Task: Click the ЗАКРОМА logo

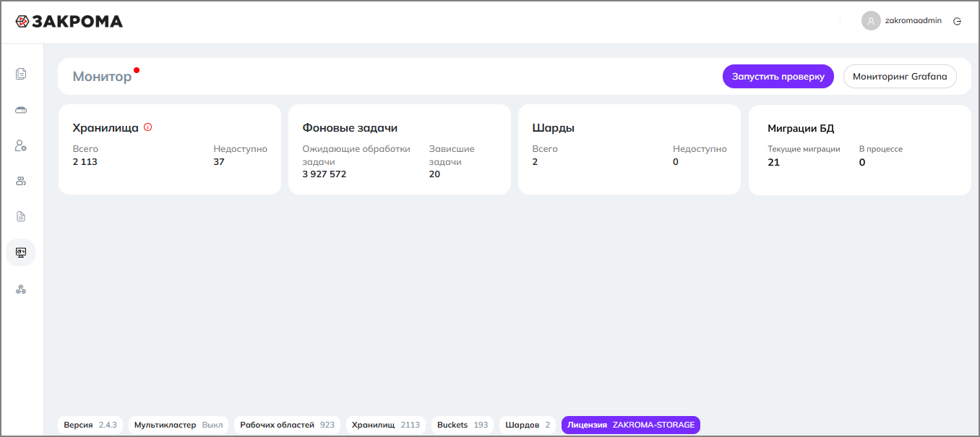Action: click(x=69, y=22)
